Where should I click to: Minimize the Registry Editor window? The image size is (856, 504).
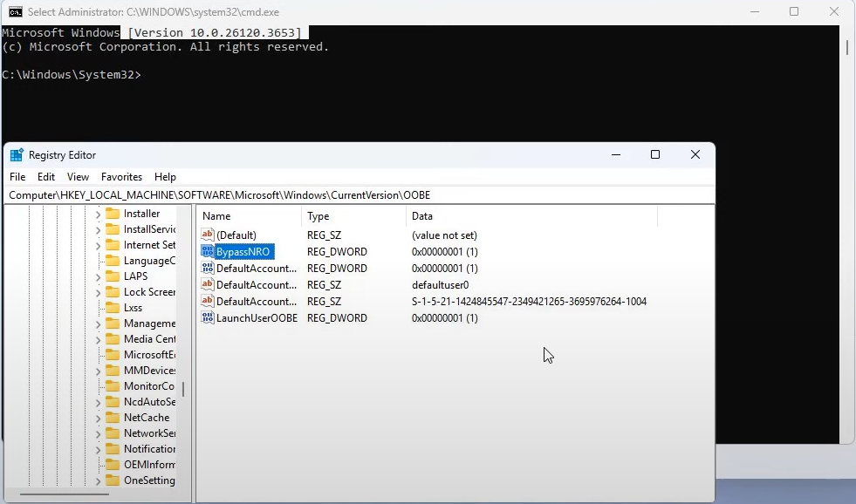click(x=616, y=154)
